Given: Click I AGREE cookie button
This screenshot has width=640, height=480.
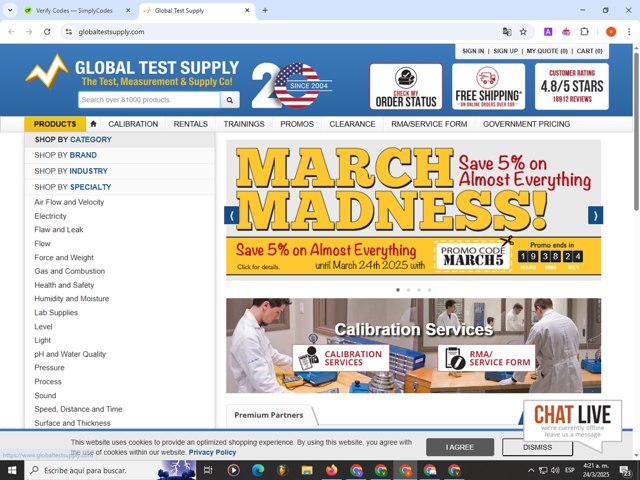Looking at the screenshot, I should (460, 447).
